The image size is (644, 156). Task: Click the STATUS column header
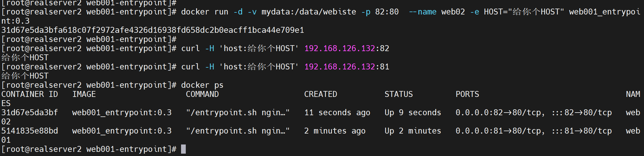click(x=398, y=94)
